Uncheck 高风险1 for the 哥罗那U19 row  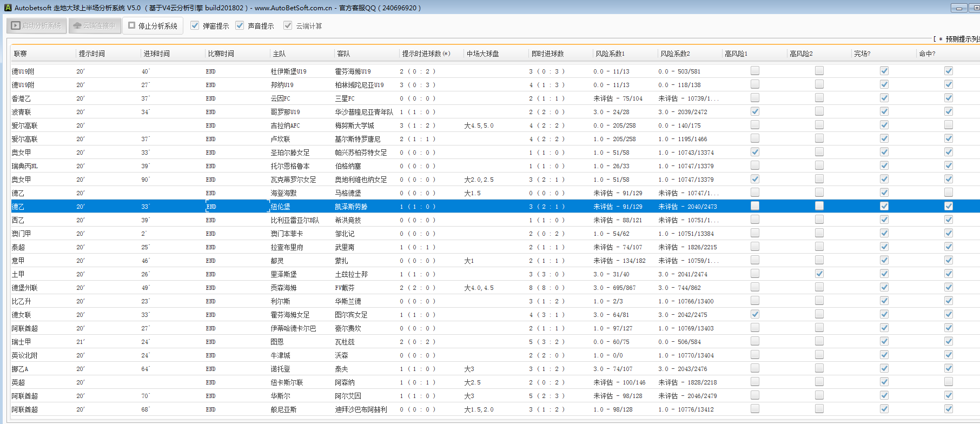click(x=755, y=111)
